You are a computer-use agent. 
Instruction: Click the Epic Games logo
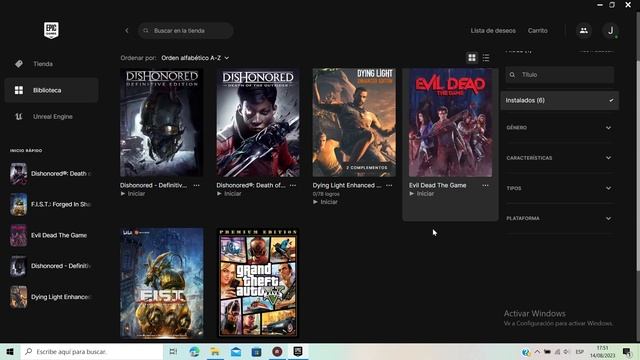[51, 30]
